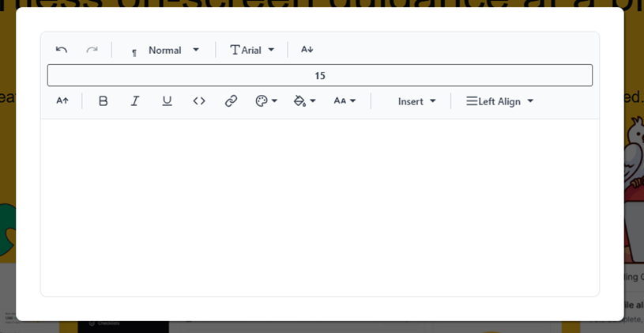Click the redo arrow icon
This screenshot has width=644, height=333.
(x=92, y=50)
